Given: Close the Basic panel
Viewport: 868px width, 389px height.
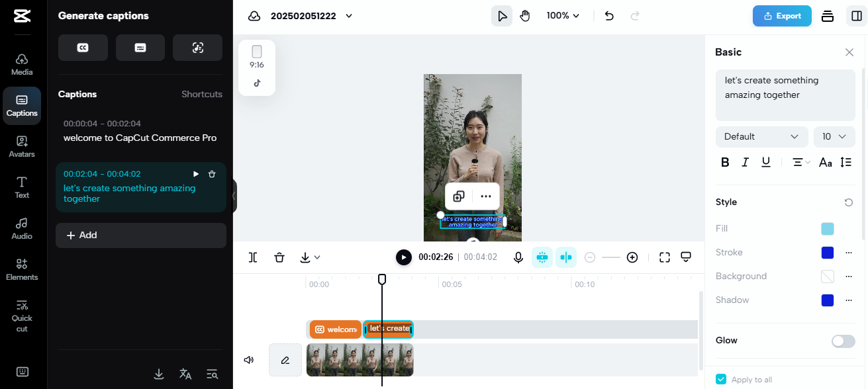Looking at the screenshot, I should click(x=849, y=52).
